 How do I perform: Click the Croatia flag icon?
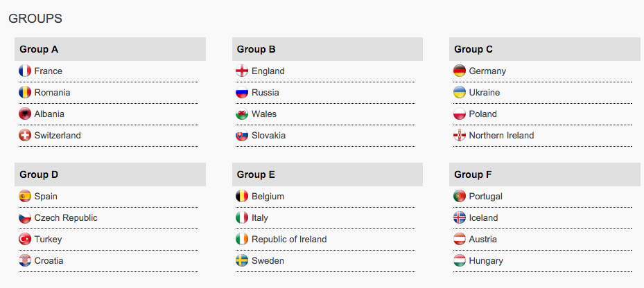pos(25,260)
